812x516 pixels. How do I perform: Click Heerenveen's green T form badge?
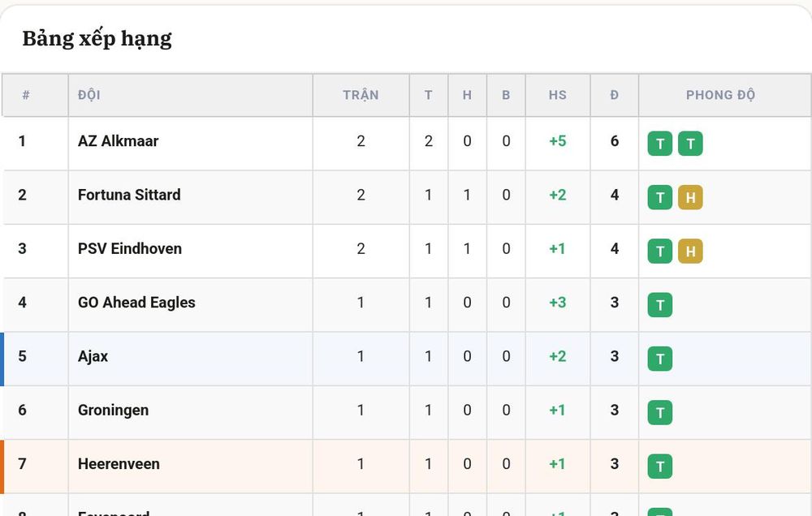(659, 467)
